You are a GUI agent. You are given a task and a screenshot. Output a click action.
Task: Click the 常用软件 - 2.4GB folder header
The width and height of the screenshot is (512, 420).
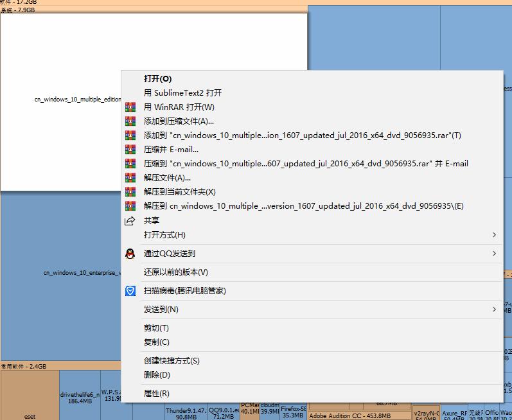[x=61, y=366]
